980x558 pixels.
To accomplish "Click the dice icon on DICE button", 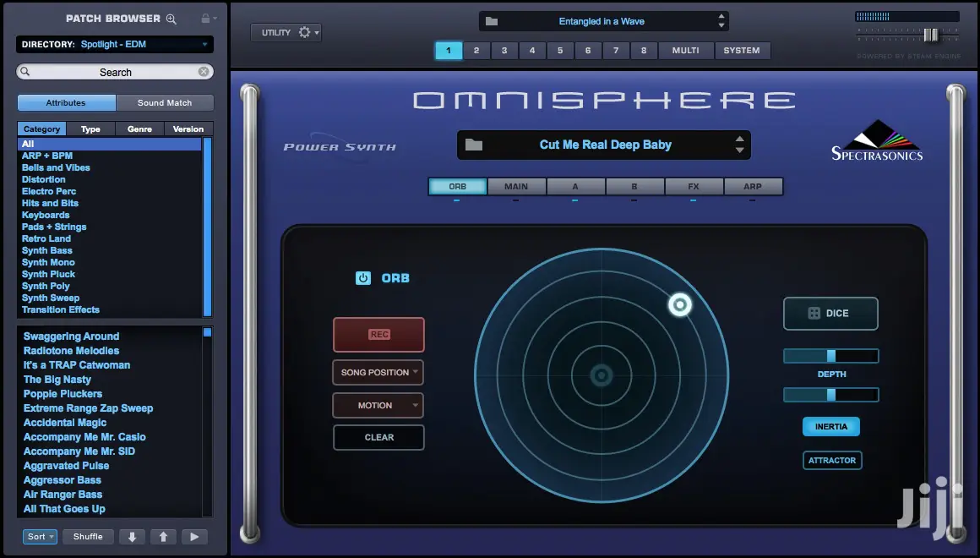I will click(814, 314).
